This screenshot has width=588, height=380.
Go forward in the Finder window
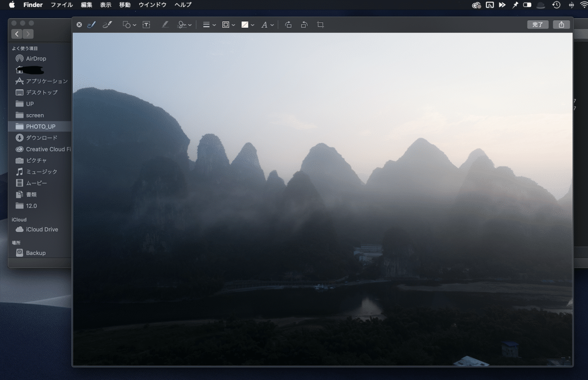pyautogui.click(x=28, y=34)
